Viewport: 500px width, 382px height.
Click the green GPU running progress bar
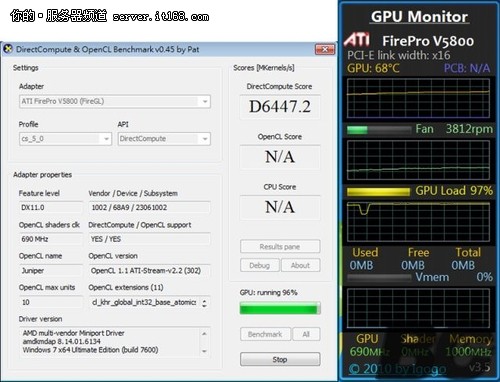point(280,308)
